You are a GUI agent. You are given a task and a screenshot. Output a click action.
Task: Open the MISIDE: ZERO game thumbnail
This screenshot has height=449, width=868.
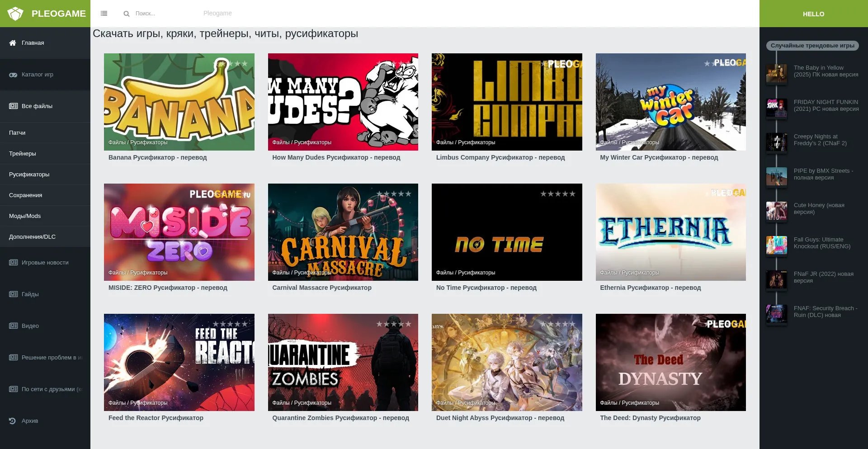click(179, 232)
